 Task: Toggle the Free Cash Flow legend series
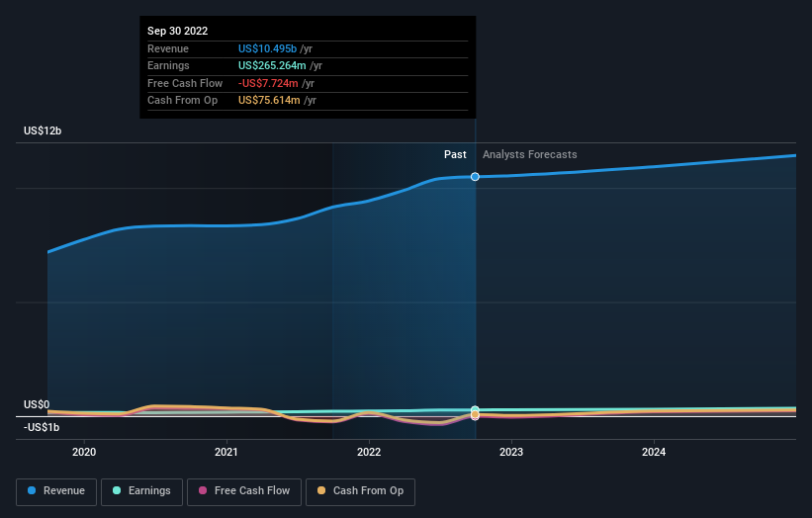point(244,491)
